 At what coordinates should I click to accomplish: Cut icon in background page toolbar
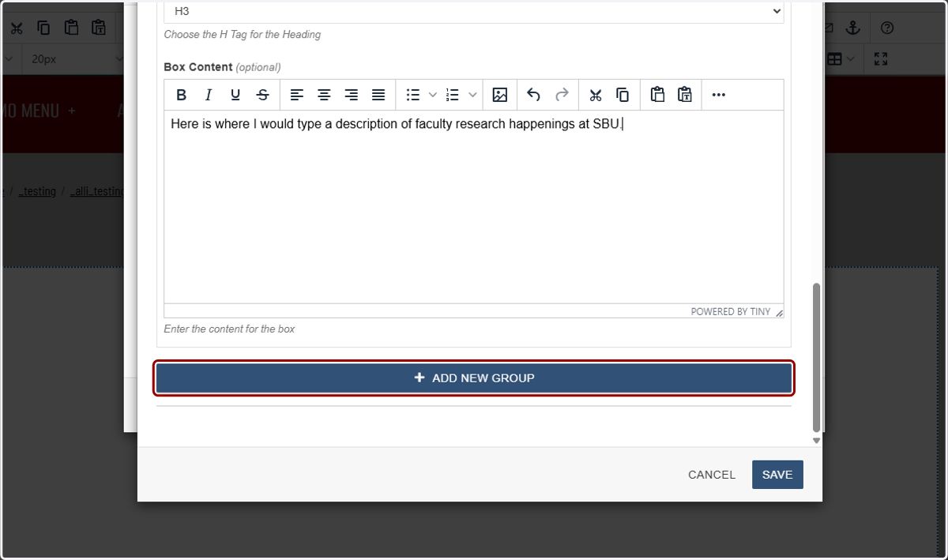click(17, 28)
